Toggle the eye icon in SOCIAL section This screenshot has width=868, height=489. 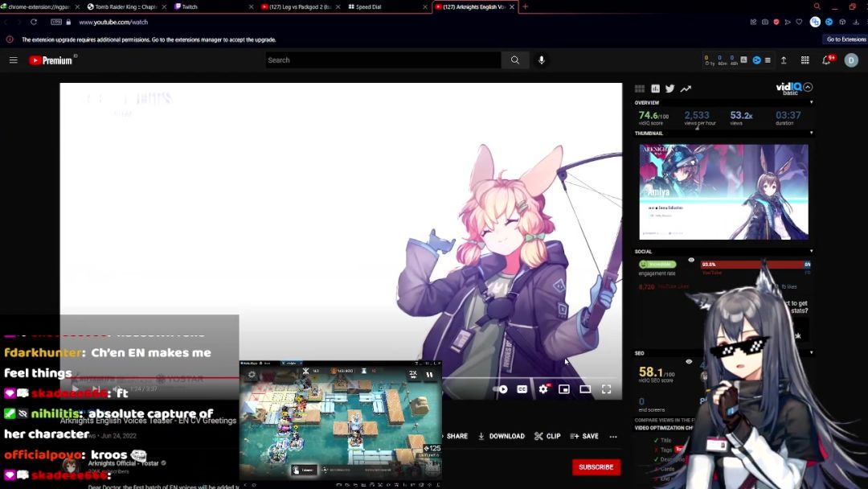(691, 260)
